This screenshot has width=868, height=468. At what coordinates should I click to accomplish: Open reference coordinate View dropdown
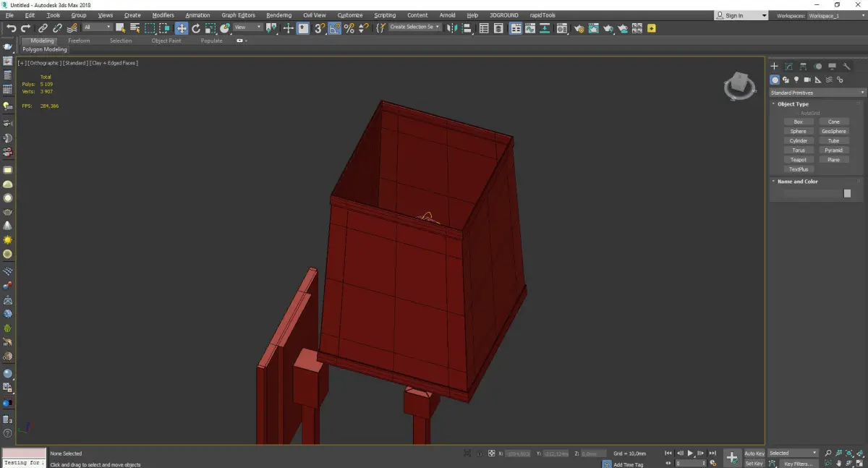[247, 27]
